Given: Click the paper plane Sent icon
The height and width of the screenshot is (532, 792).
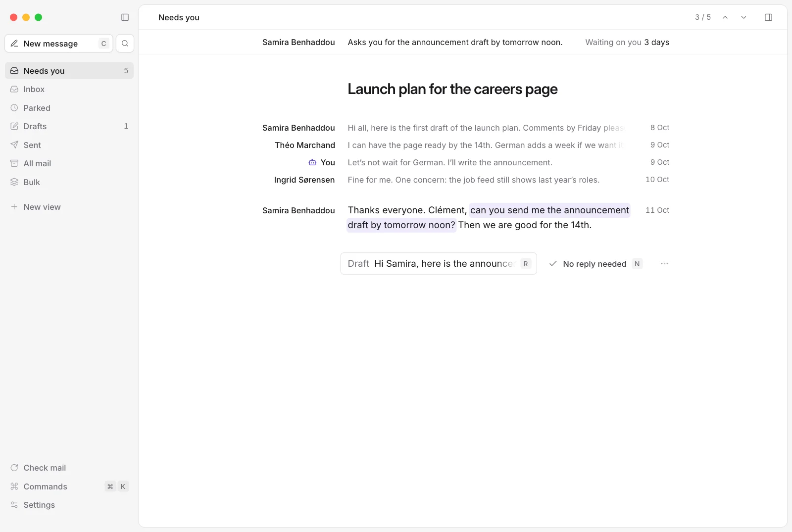Looking at the screenshot, I should [x=14, y=145].
